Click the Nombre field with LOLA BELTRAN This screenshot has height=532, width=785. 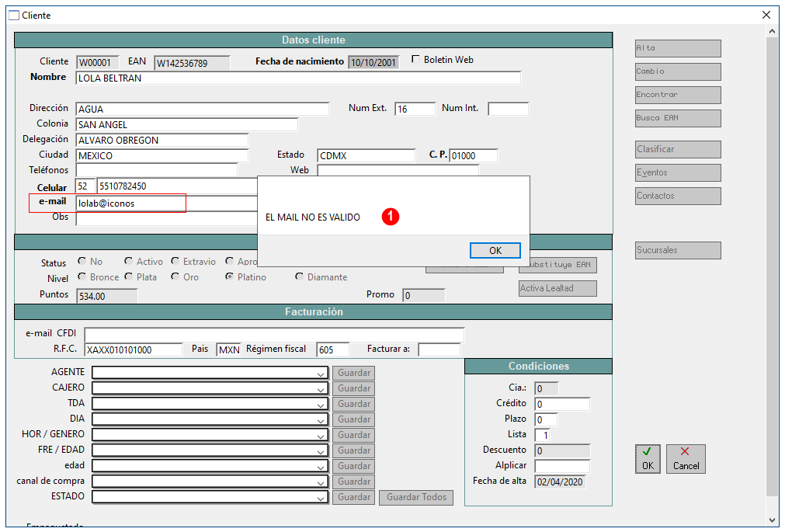tap(298, 78)
